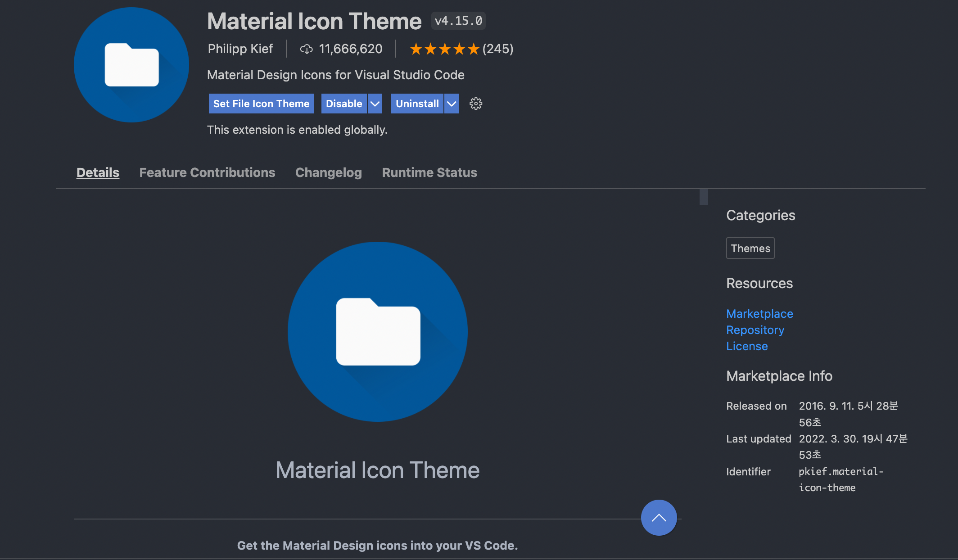
Task: Open the License link
Action: [747, 346]
